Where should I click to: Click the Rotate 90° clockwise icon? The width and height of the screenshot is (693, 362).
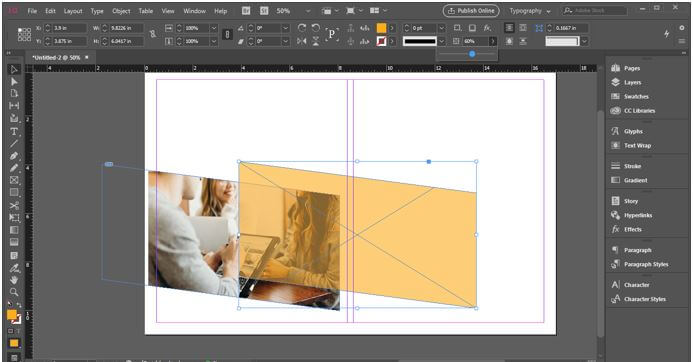(302, 28)
